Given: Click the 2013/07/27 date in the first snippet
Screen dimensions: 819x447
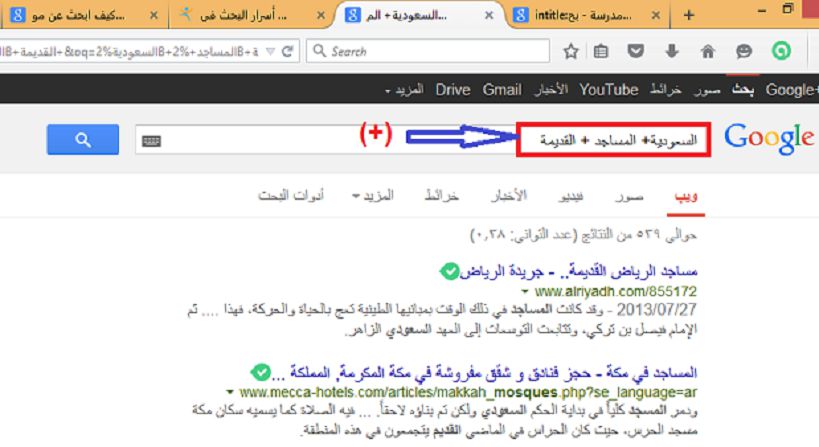Looking at the screenshot, I should click(656, 310).
